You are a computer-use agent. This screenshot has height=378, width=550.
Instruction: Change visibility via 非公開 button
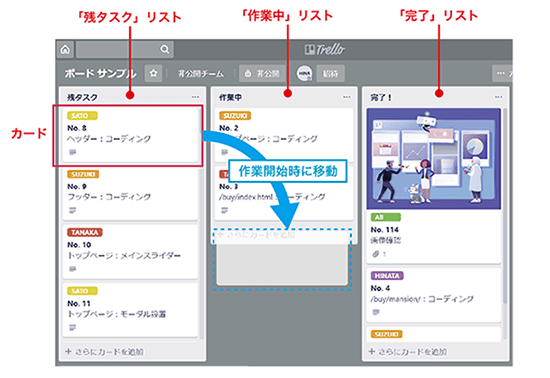pos(262,73)
